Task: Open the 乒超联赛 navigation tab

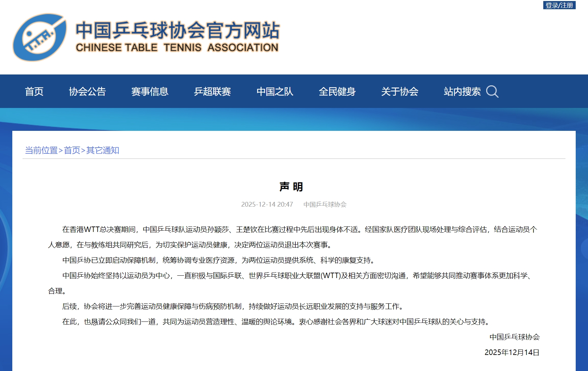Action: pyautogui.click(x=212, y=92)
